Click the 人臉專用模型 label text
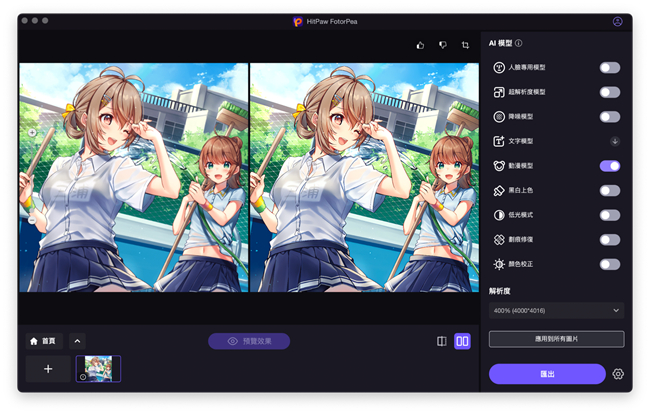The height and width of the screenshot is (414, 650). pos(527,67)
